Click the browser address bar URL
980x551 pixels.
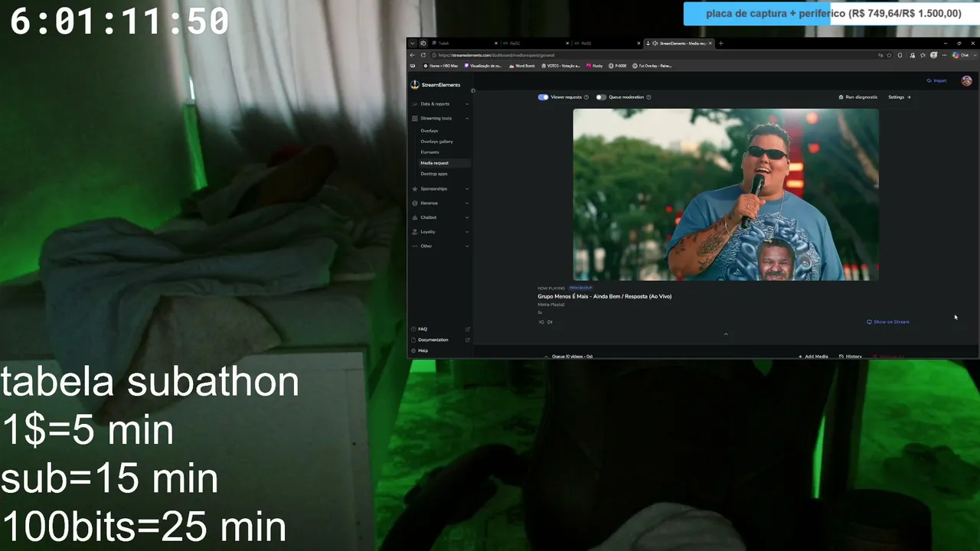pos(496,55)
